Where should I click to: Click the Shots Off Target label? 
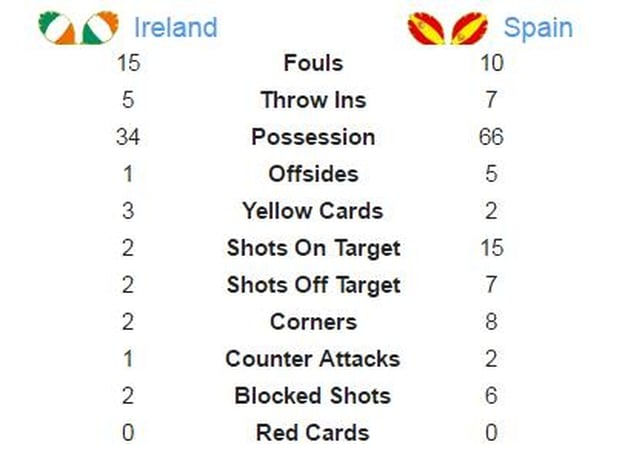pyautogui.click(x=314, y=285)
